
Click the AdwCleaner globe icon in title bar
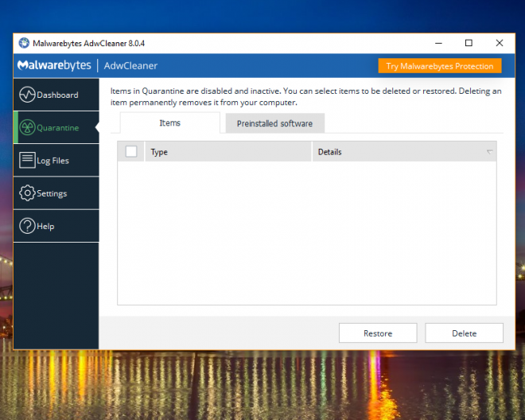coord(24,43)
